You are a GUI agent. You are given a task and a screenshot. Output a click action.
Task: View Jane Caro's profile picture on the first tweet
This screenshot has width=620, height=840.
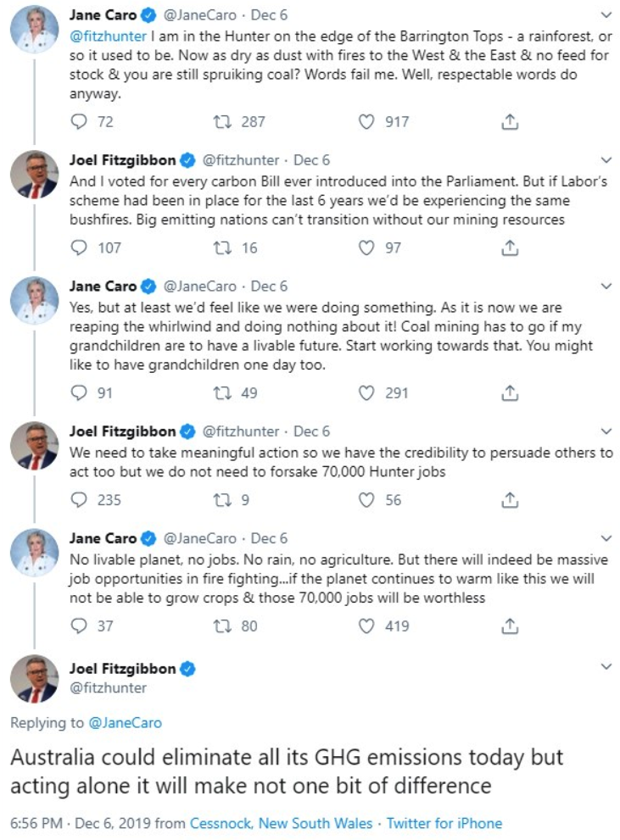[34, 34]
